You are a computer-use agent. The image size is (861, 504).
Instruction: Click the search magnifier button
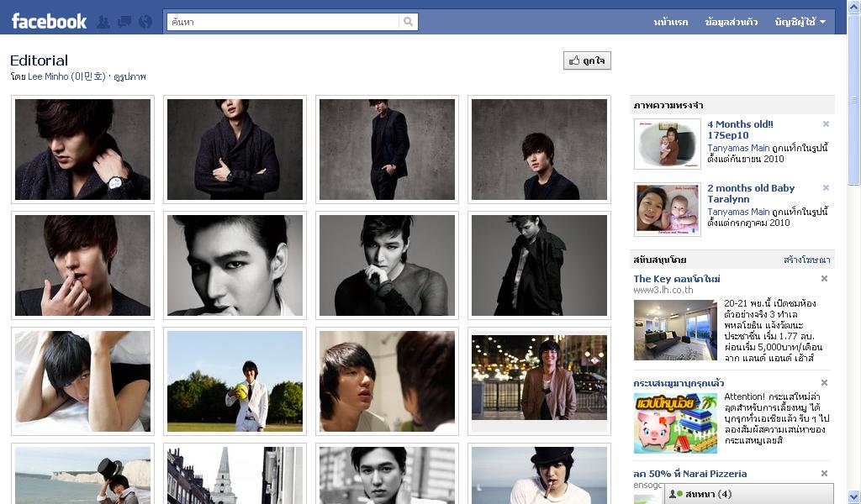pos(408,22)
